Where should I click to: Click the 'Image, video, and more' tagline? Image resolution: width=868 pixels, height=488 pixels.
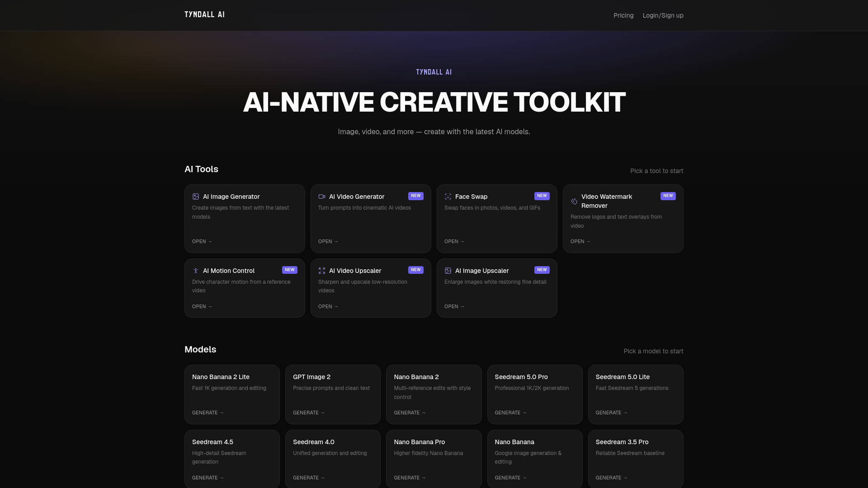[x=434, y=132]
